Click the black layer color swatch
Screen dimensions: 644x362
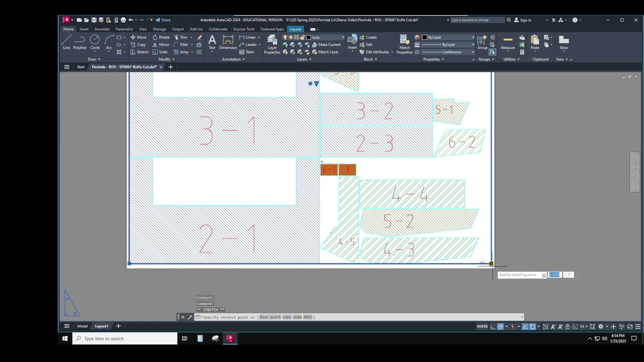point(309,37)
